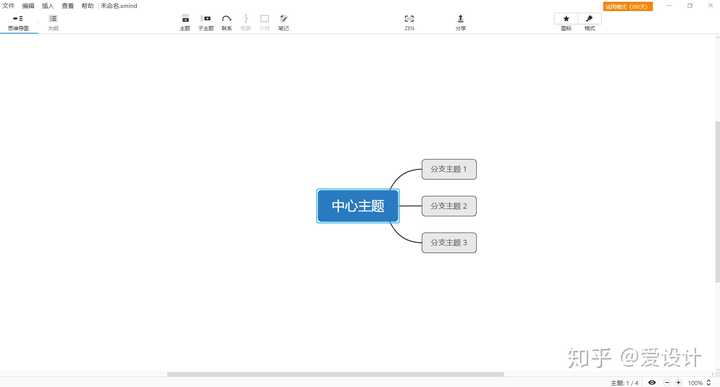The image size is (720, 387).
Task: Open the 编辑 menu
Action: 28,6
